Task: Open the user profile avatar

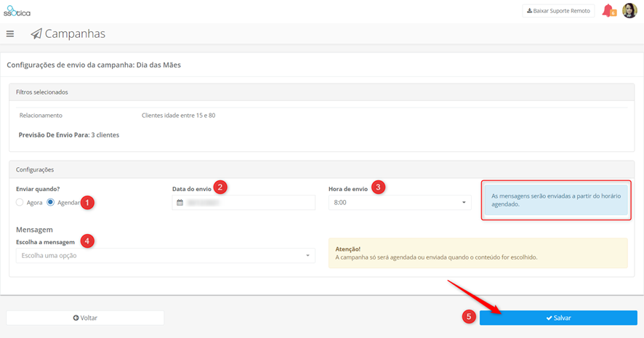Action: coord(629,11)
